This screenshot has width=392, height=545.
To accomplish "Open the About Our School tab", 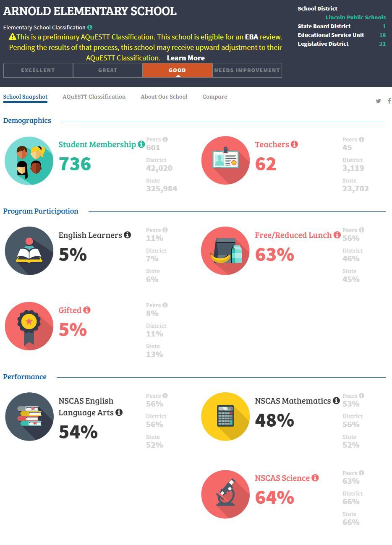I will [164, 96].
